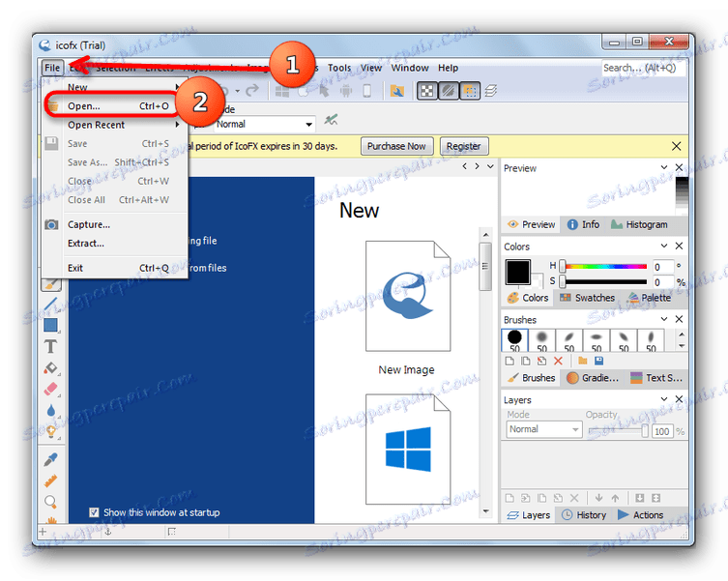Expand the New submenu arrow

click(177, 87)
